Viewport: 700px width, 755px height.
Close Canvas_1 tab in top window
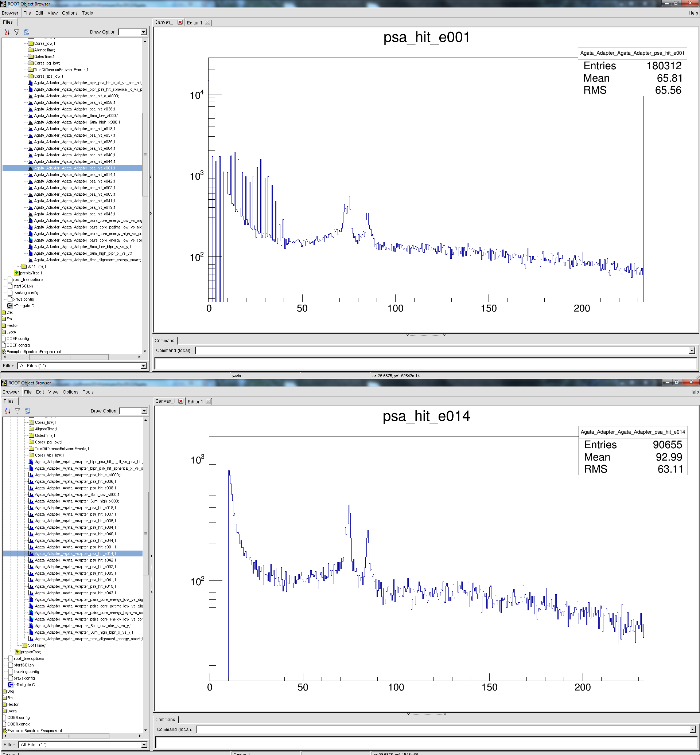pyautogui.click(x=180, y=22)
